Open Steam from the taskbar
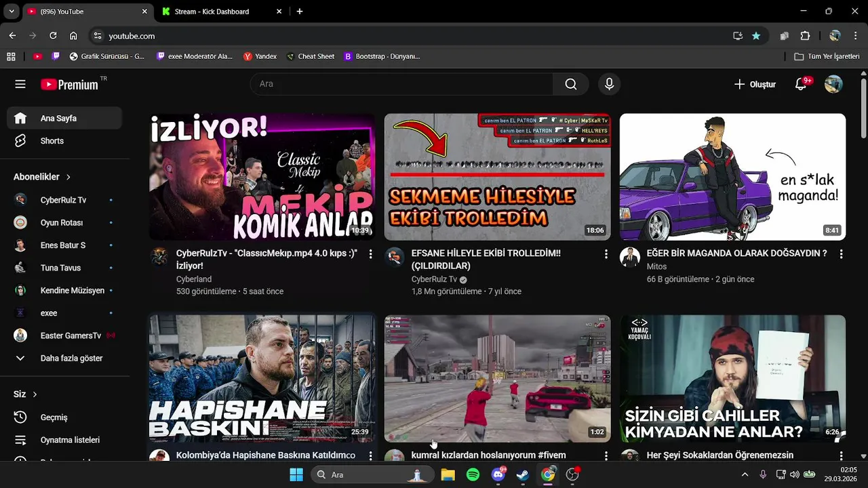 coord(523,474)
